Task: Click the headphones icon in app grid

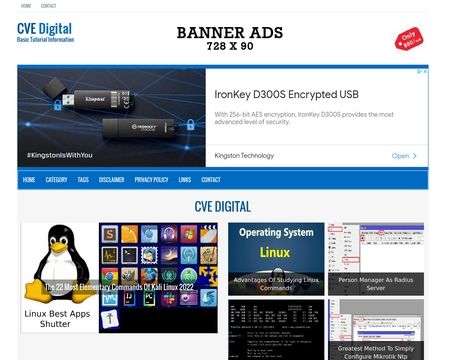Action: click(x=169, y=234)
